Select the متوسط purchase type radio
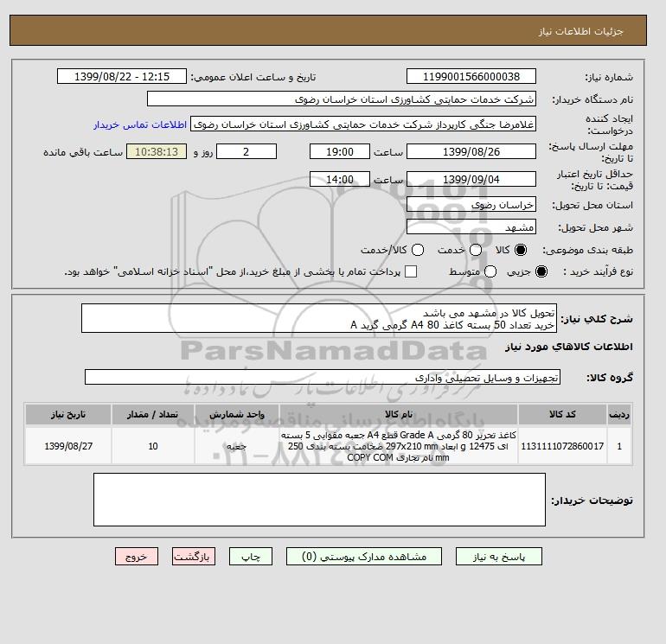The width and height of the screenshot is (666, 644). 490,271
